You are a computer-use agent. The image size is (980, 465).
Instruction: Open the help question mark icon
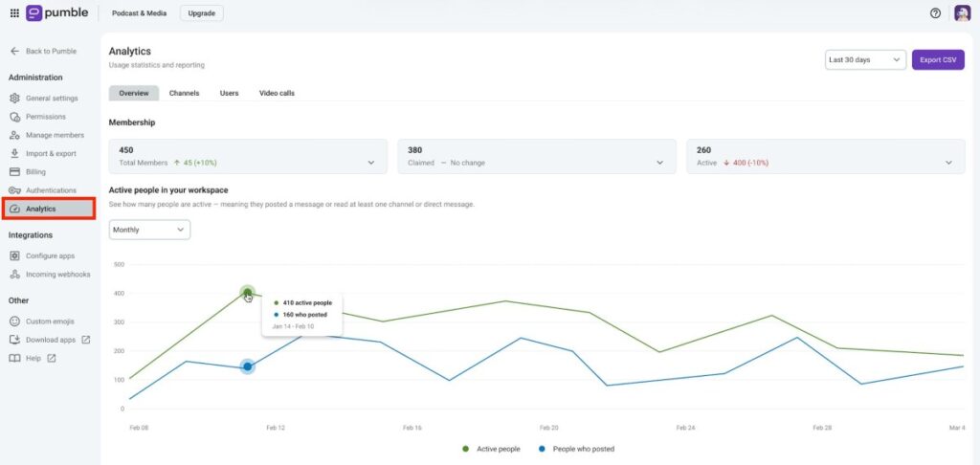pos(935,13)
